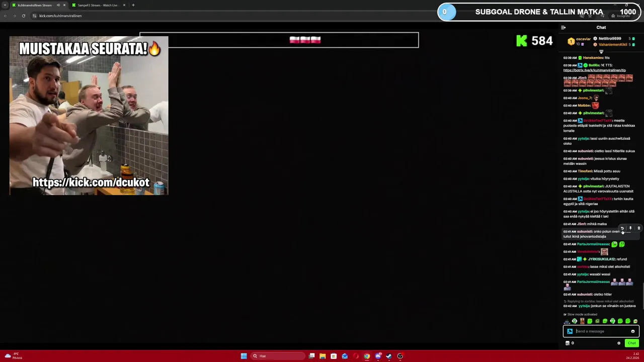Click the moderator sword icon in the message box
Screen dimensions: 644x362
pyautogui.click(x=570, y=331)
